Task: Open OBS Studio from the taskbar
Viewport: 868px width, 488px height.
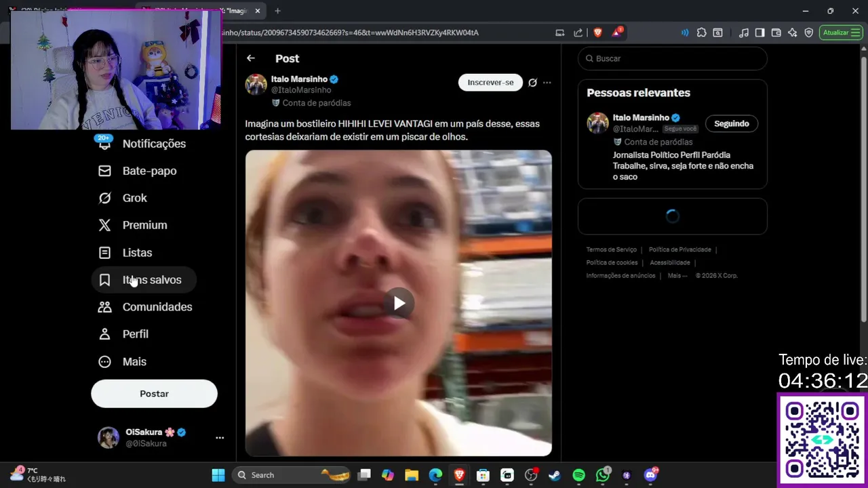Action: [x=531, y=475]
